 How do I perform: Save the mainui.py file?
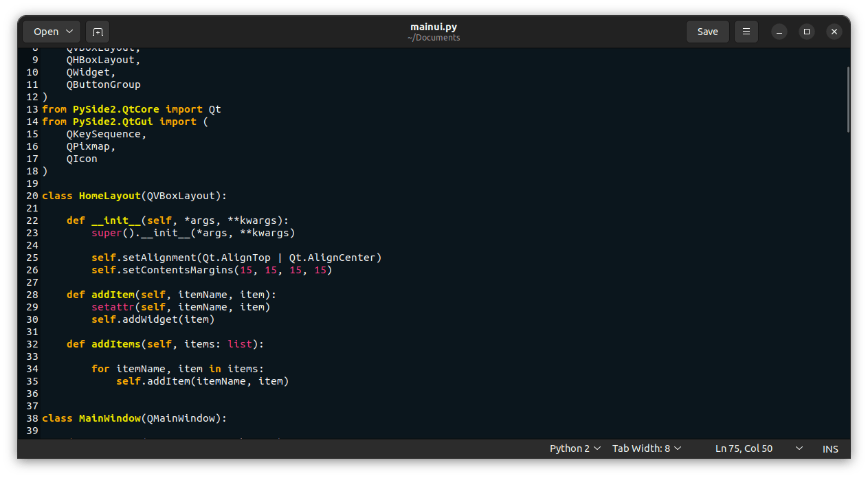pyautogui.click(x=707, y=32)
